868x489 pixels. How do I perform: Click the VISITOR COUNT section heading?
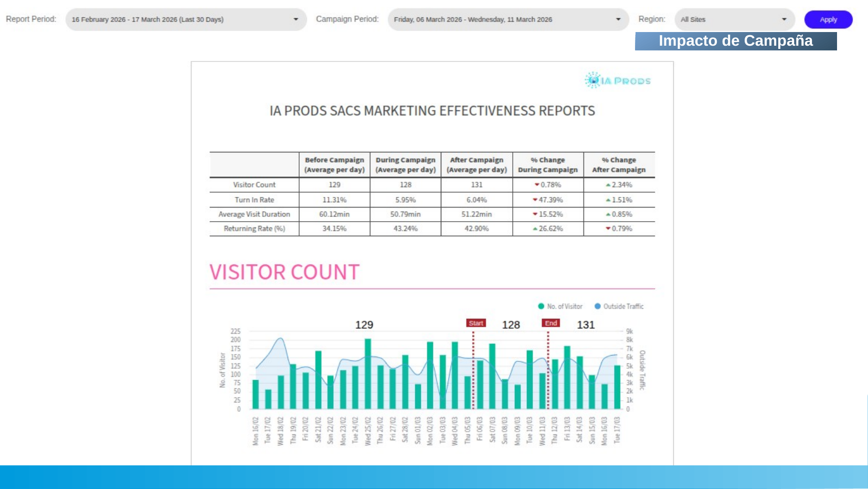click(x=284, y=272)
